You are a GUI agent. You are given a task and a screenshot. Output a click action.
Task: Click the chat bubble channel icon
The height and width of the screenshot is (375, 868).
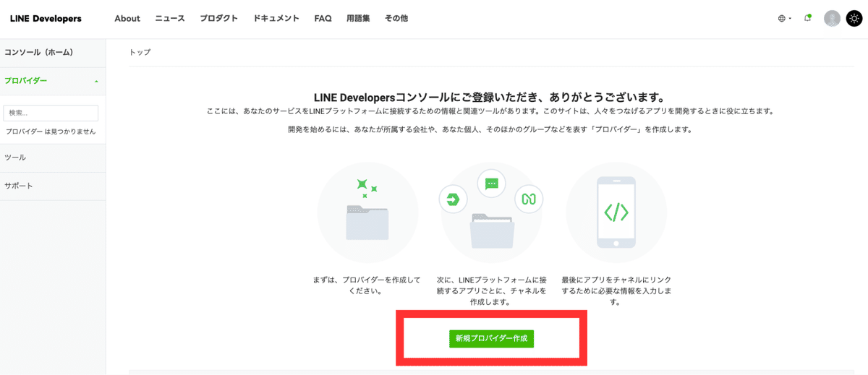pyautogui.click(x=492, y=184)
